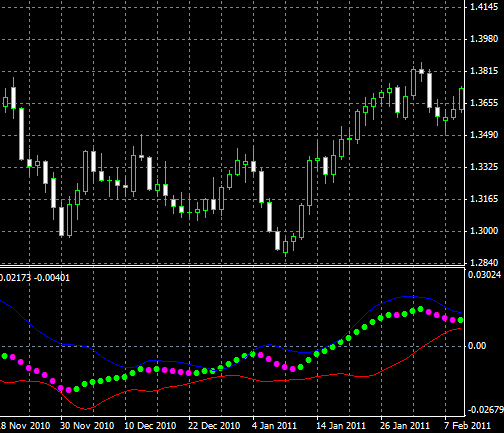Click the 1.2840 price axis value
Viewport: 504px width, 433px height.
pyautogui.click(x=484, y=263)
